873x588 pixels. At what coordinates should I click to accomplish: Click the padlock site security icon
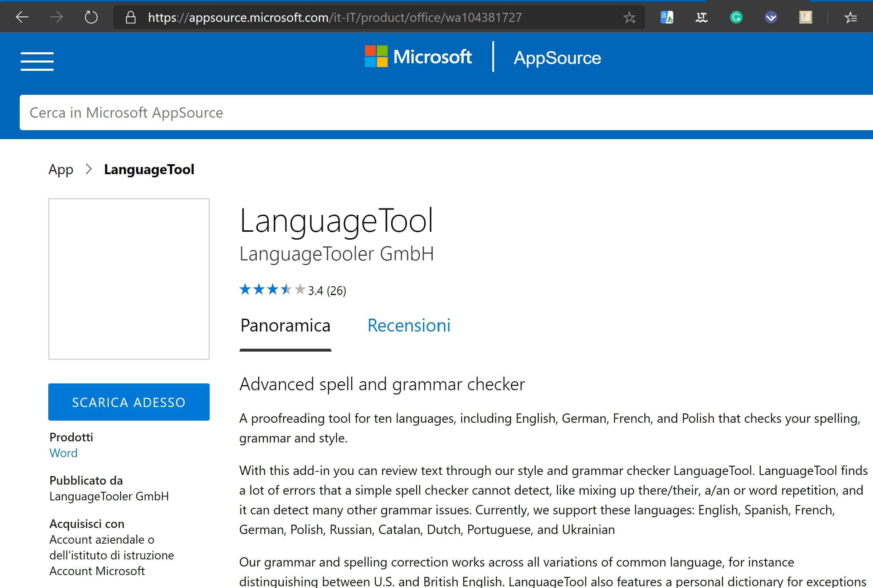(x=130, y=17)
